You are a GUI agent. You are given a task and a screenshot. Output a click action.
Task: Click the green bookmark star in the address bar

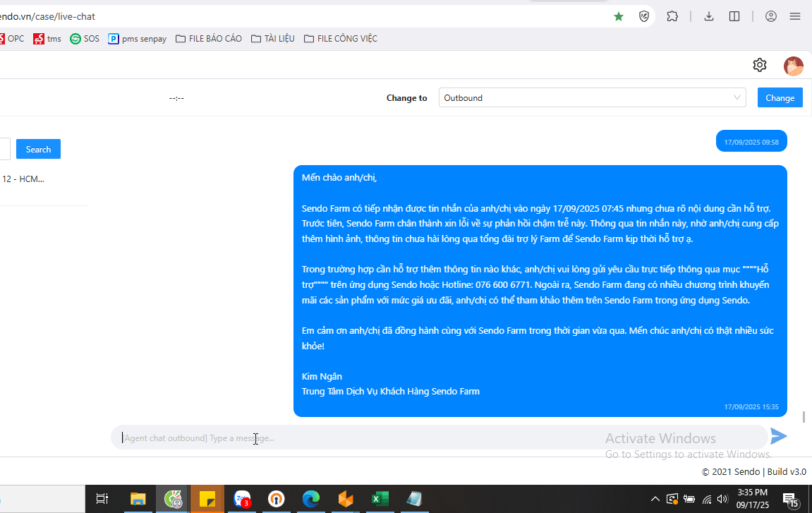[618, 16]
